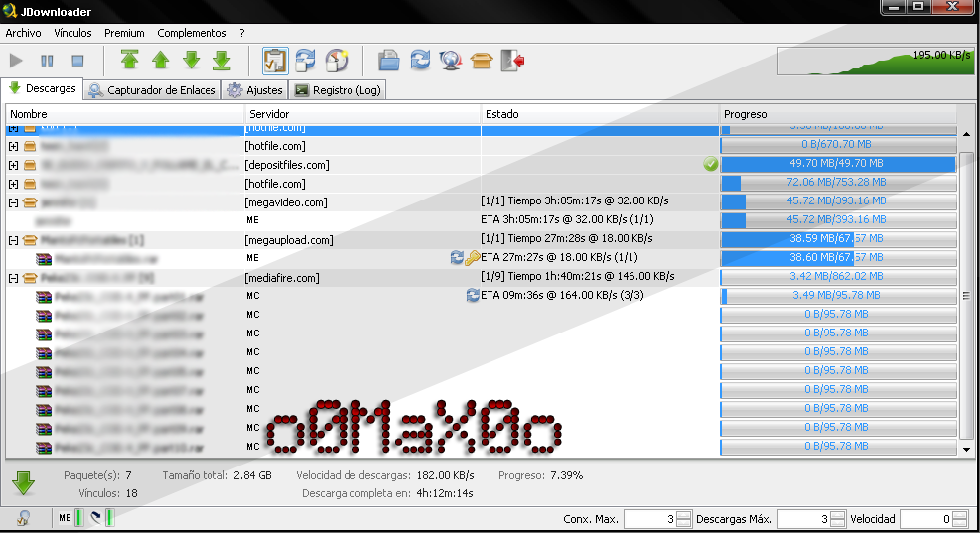Click the speed graph showing 195.00 KB/s

875,61
